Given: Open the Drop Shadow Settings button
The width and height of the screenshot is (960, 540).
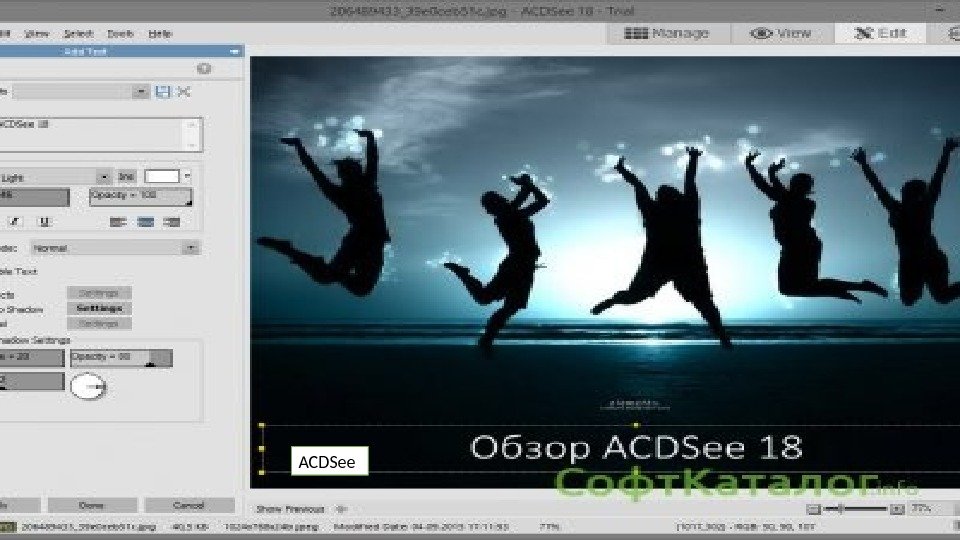Looking at the screenshot, I should tap(99, 308).
